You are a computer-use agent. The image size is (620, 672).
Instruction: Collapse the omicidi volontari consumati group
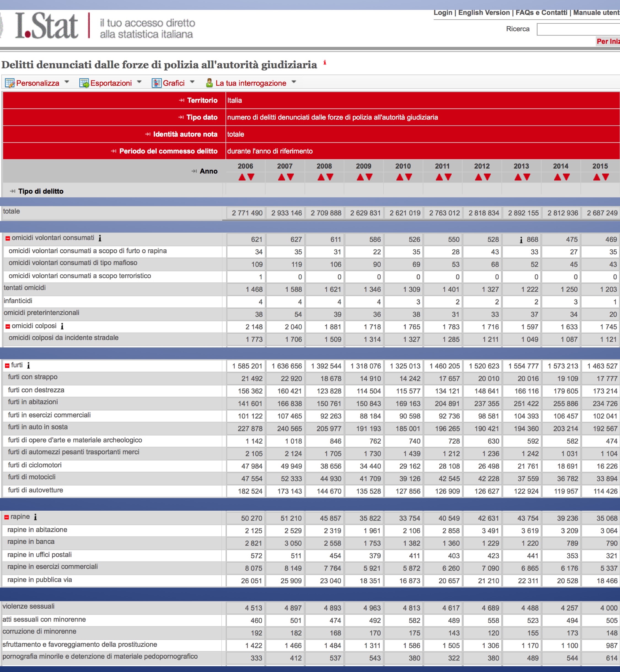click(8, 238)
